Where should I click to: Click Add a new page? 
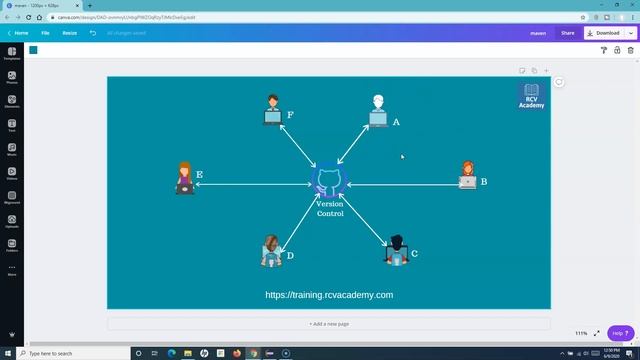tap(329, 324)
